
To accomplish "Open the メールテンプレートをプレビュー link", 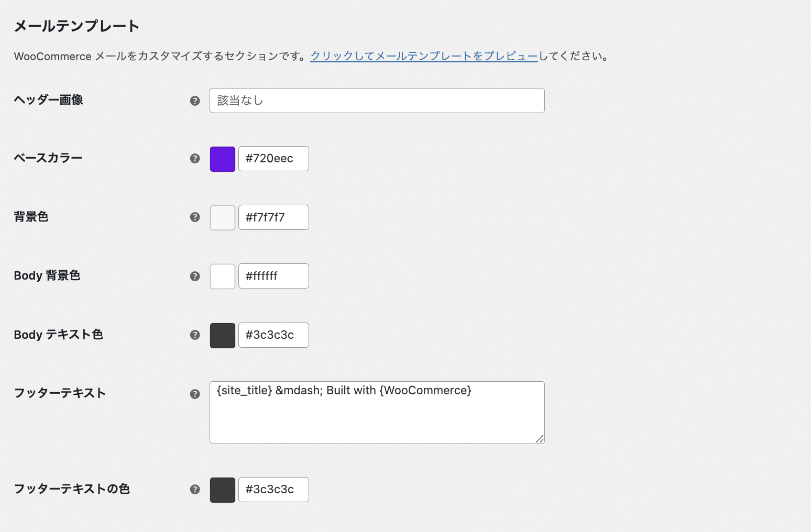I will point(424,56).
